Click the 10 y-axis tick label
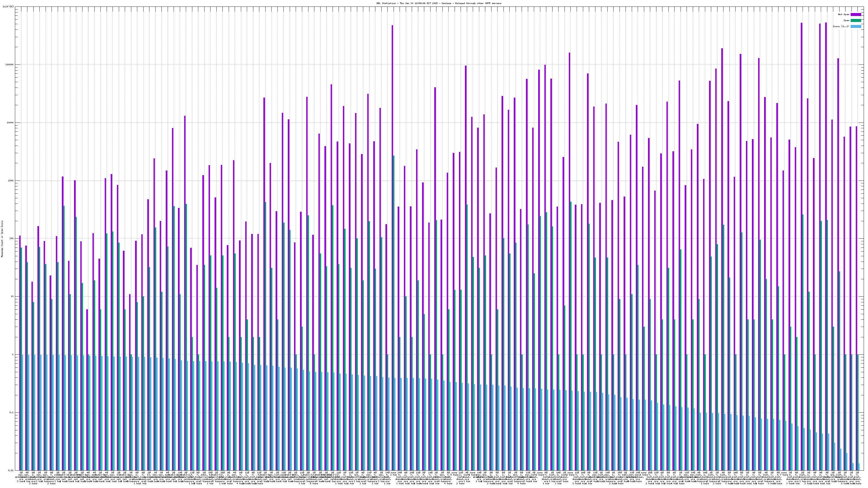This screenshot has width=868, height=488. [x=12, y=297]
